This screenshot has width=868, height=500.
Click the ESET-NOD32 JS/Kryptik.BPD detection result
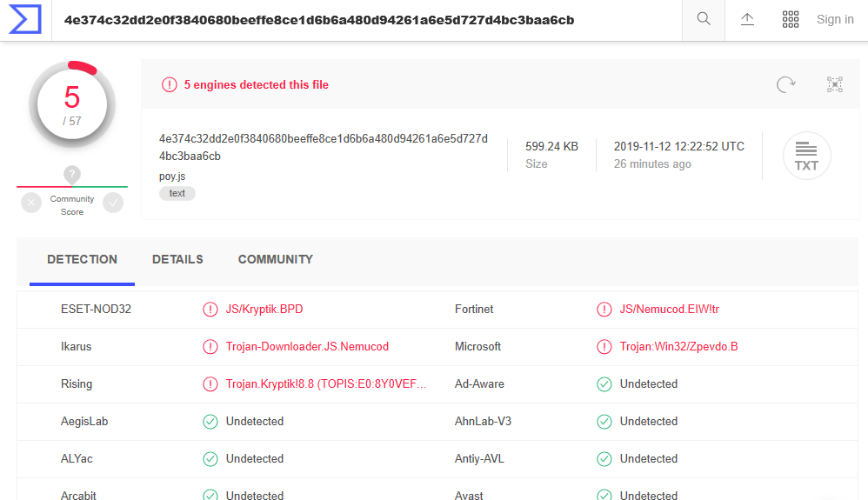(264, 309)
